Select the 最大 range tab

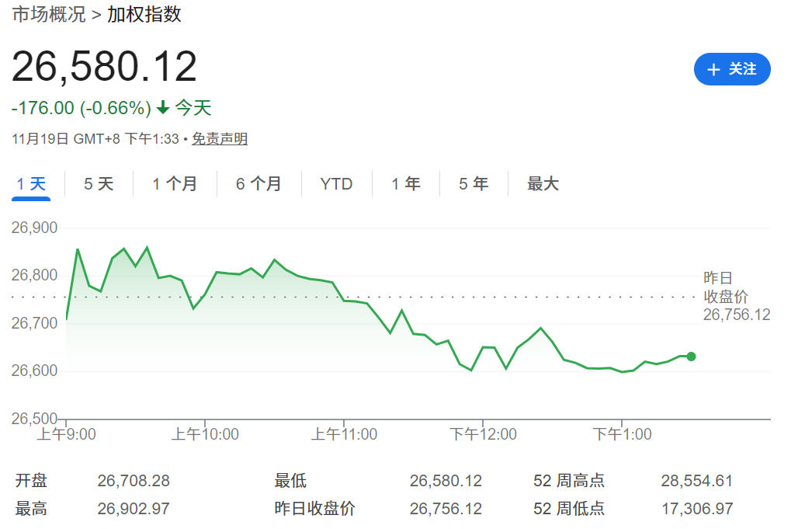click(543, 184)
